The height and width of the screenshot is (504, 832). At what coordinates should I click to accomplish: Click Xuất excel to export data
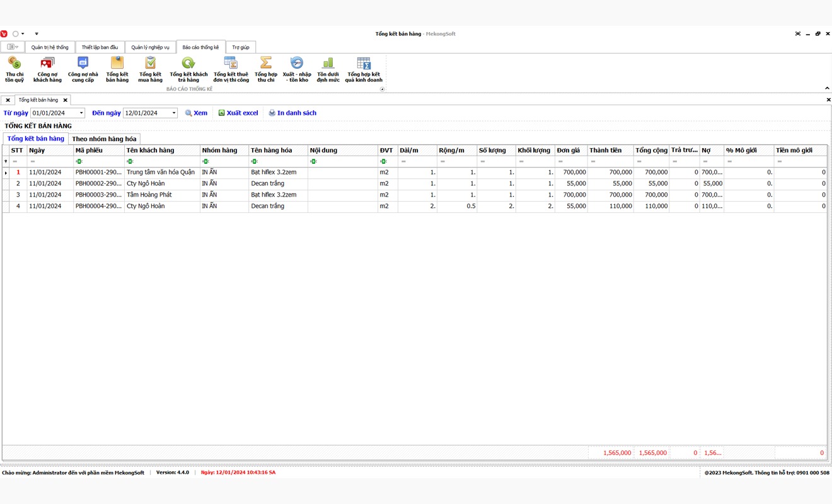tap(238, 113)
